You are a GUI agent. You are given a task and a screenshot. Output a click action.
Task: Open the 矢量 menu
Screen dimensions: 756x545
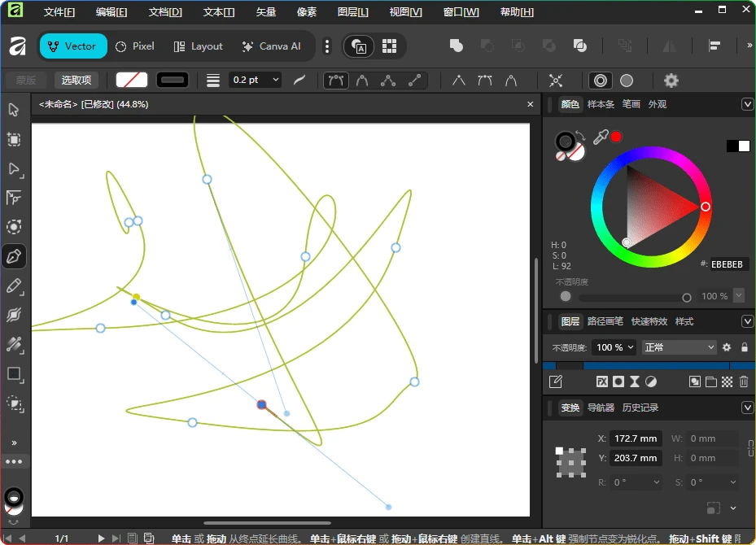coord(264,11)
